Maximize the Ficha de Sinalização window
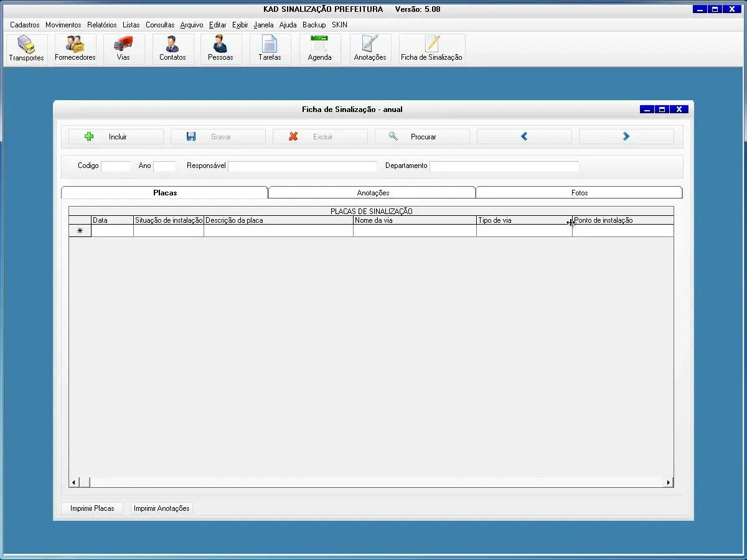 662,110
